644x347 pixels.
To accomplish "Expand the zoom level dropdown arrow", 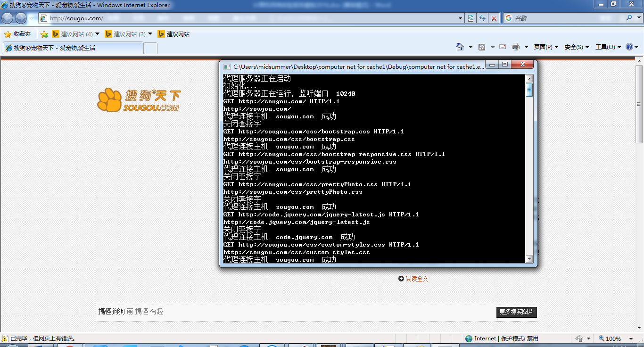I will [631, 339].
